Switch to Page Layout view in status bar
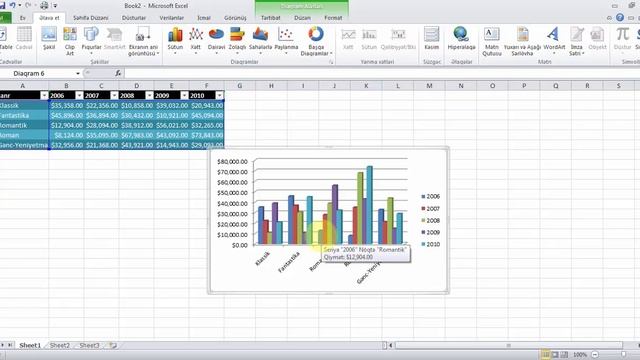The height and width of the screenshot is (360, 640). click(x=555, y=355)
